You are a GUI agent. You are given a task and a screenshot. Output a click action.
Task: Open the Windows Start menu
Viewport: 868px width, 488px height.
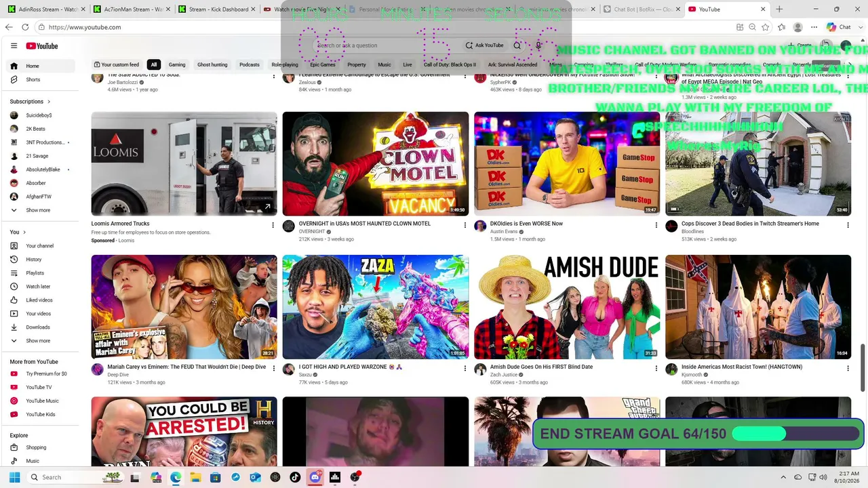click(x=14, y=477)
